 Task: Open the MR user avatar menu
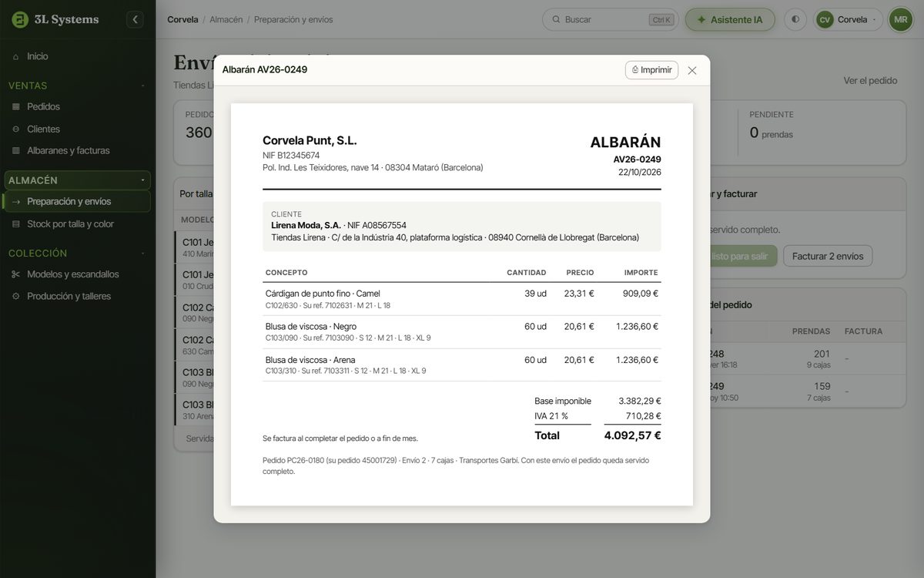901,19
